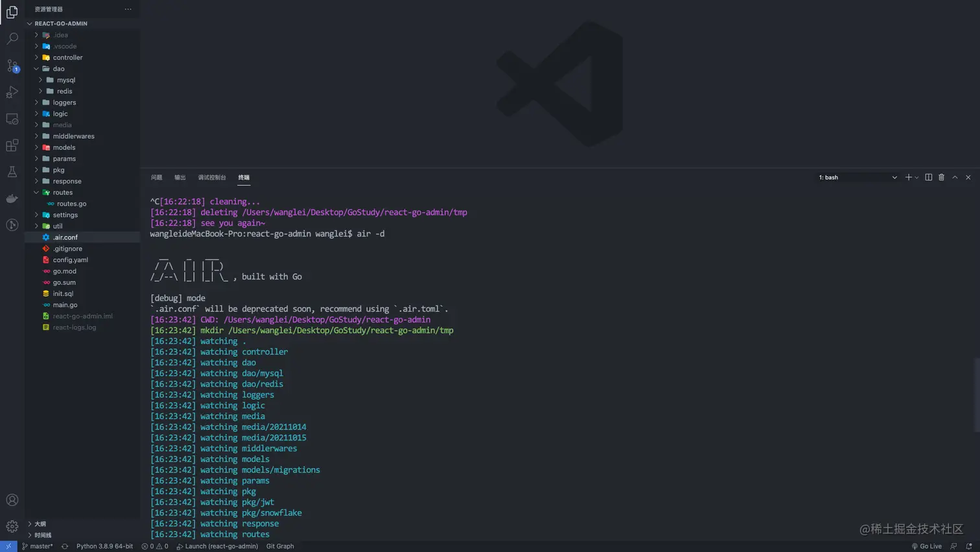Screen dimensions: 980x552
Task: Switch to the 问题 problems tab
Action: click(156, 177)
